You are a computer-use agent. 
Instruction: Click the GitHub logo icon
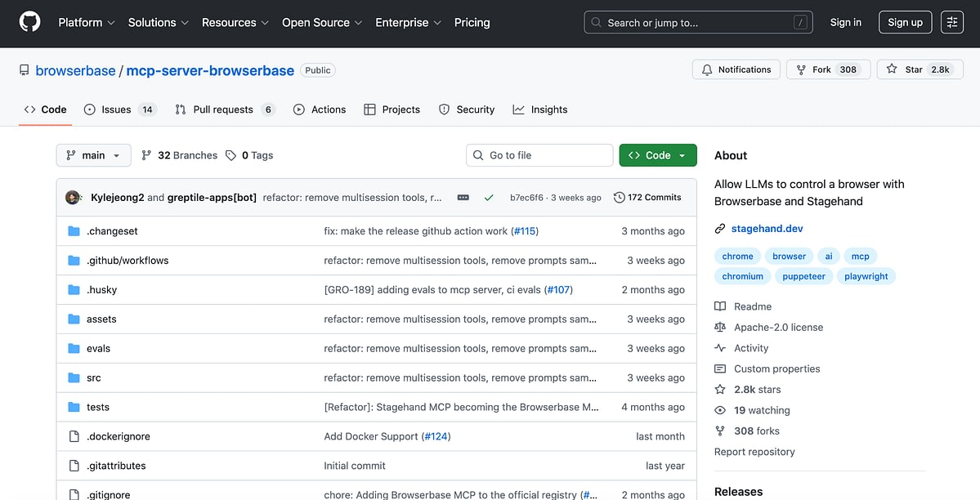click(x=29, y=22)
